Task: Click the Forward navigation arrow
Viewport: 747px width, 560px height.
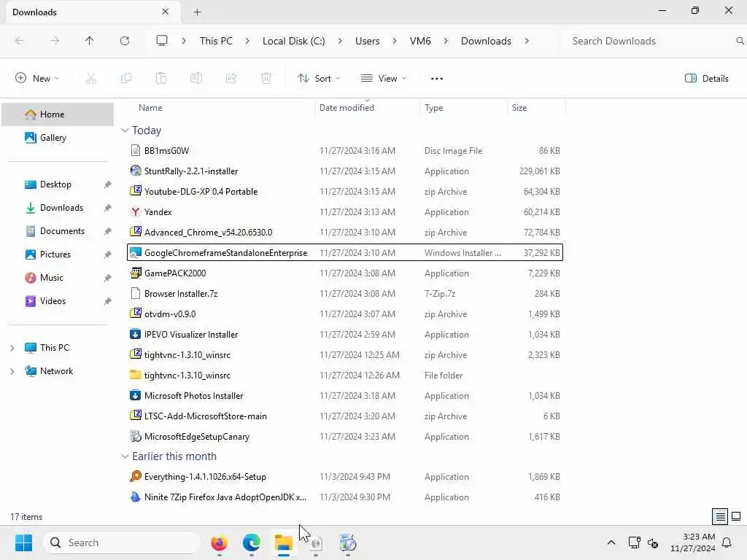Action: [x=55, y=41]
